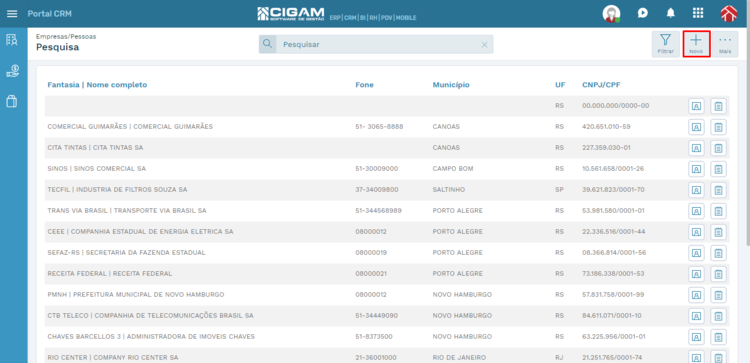Open clipboard icon for TRANS VIA BRASIL row

pyautogui.click(x=718, y=211)
